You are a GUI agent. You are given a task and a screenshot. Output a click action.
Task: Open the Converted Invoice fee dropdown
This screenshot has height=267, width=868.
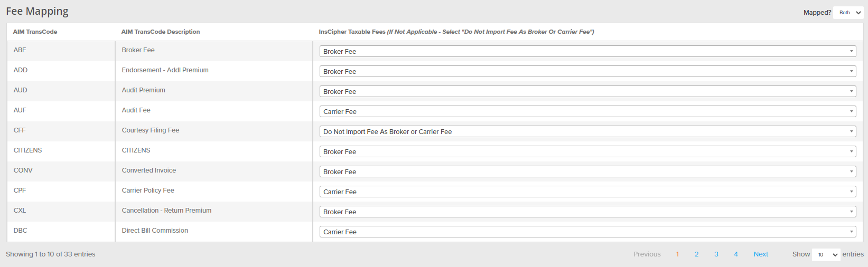click(x=587, y=171)
